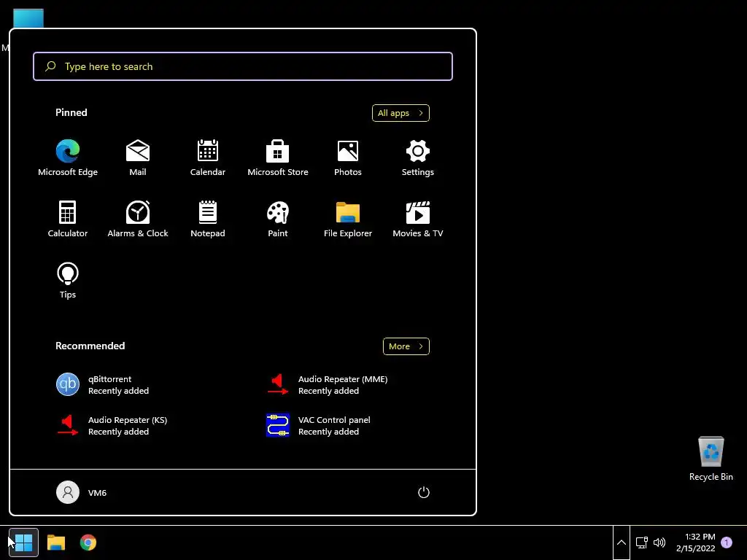Open the VM6 user account menu

pos(82,492)
